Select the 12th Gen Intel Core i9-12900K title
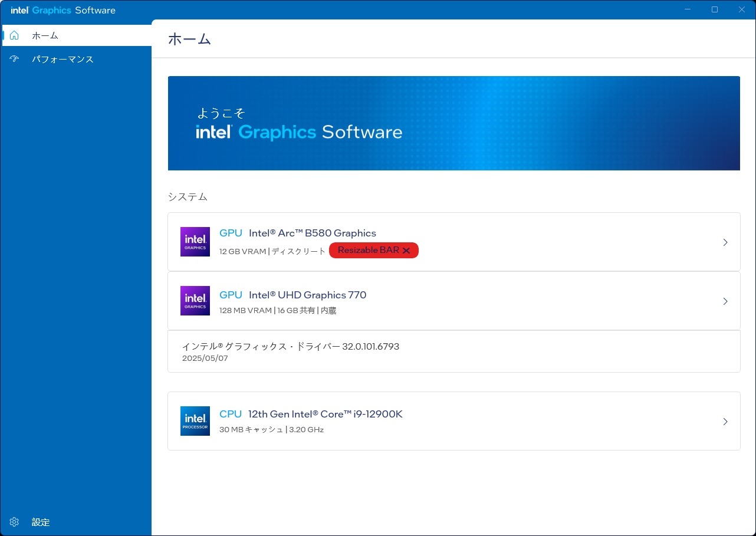The width and height of the screenshot is (756, 536). [x=326, y=414]
